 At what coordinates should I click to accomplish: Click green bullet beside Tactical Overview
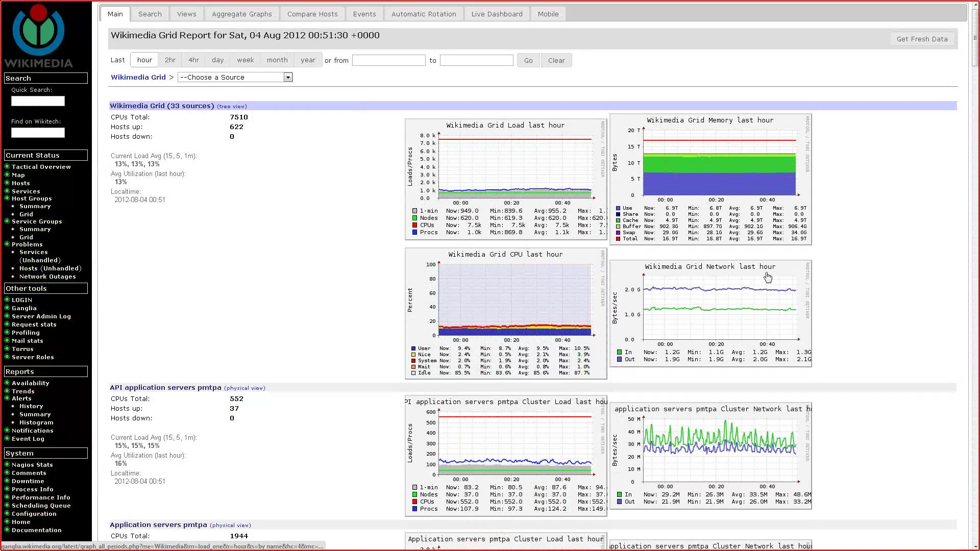point(7,166)
